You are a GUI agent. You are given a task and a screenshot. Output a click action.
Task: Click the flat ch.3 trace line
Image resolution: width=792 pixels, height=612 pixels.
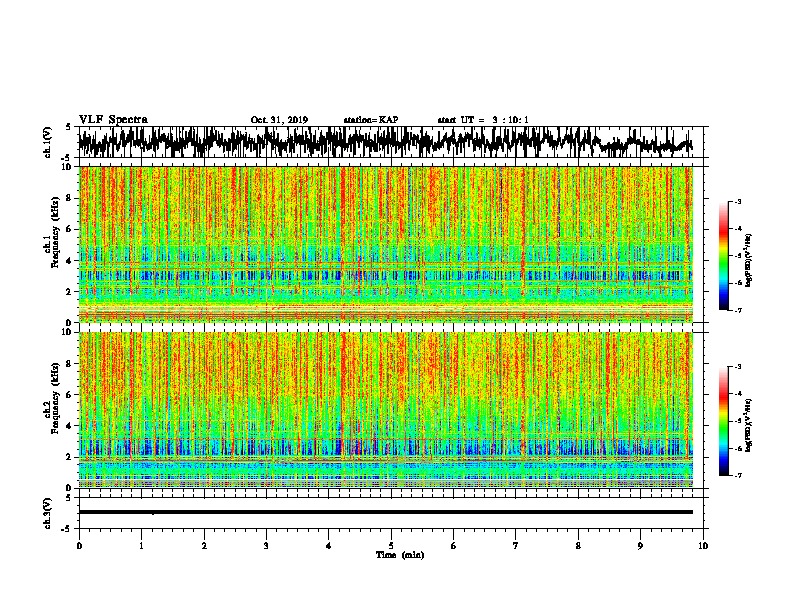(x=386, y=512)
